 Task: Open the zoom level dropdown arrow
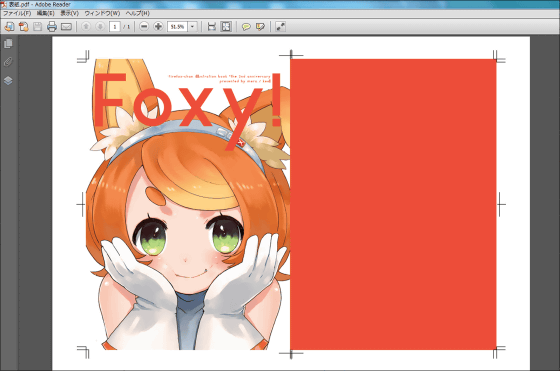coord(192,27)
